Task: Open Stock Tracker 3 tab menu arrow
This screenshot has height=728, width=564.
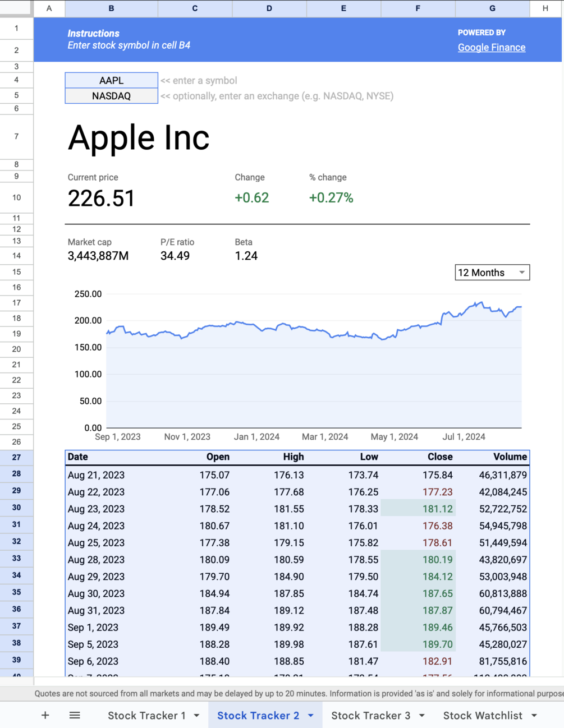Action: pos(422,716)
